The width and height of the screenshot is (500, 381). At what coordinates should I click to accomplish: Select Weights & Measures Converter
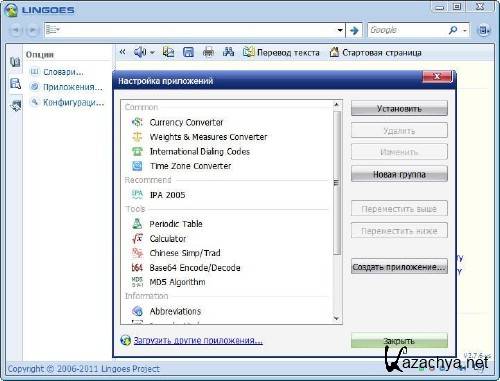(208, 137)
